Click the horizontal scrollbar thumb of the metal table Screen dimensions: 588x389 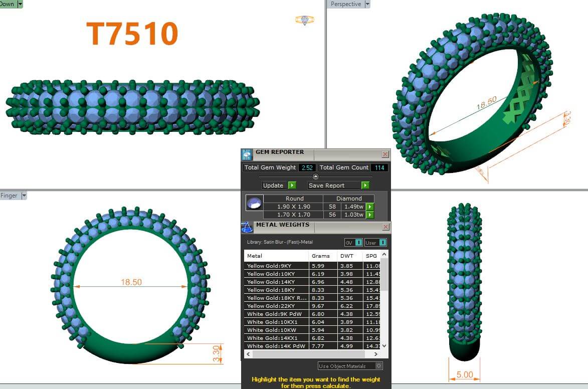pos(309,354)
